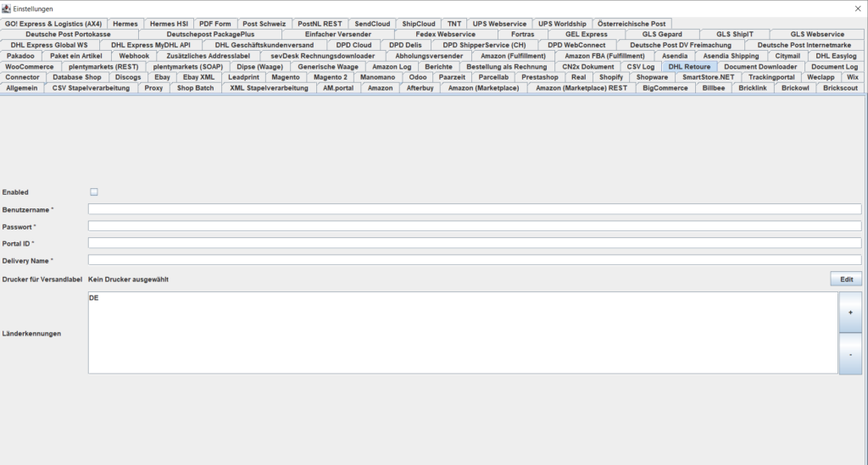Screen dimensions: 868x465
Task: Open the Shopware tab
Action: click(652, 77)
